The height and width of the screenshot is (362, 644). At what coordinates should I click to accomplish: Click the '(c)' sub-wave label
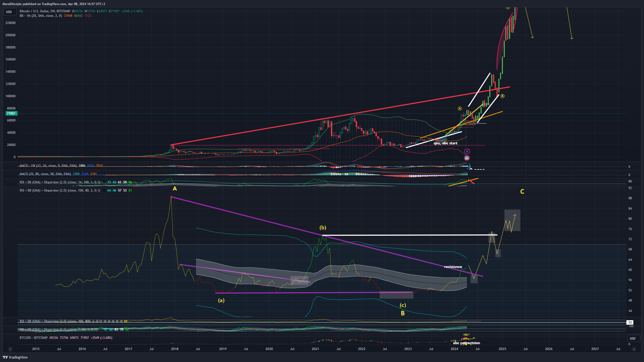(403, 305)
